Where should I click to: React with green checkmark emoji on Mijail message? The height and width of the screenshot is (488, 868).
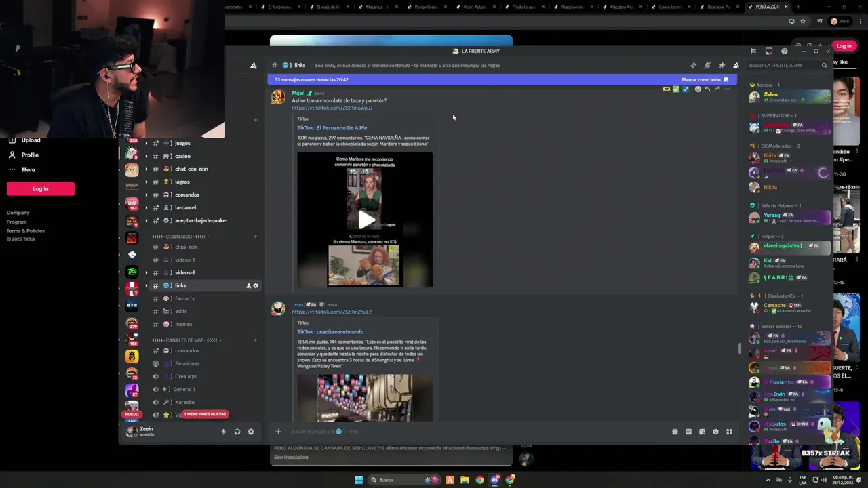(x=676, y=89)
